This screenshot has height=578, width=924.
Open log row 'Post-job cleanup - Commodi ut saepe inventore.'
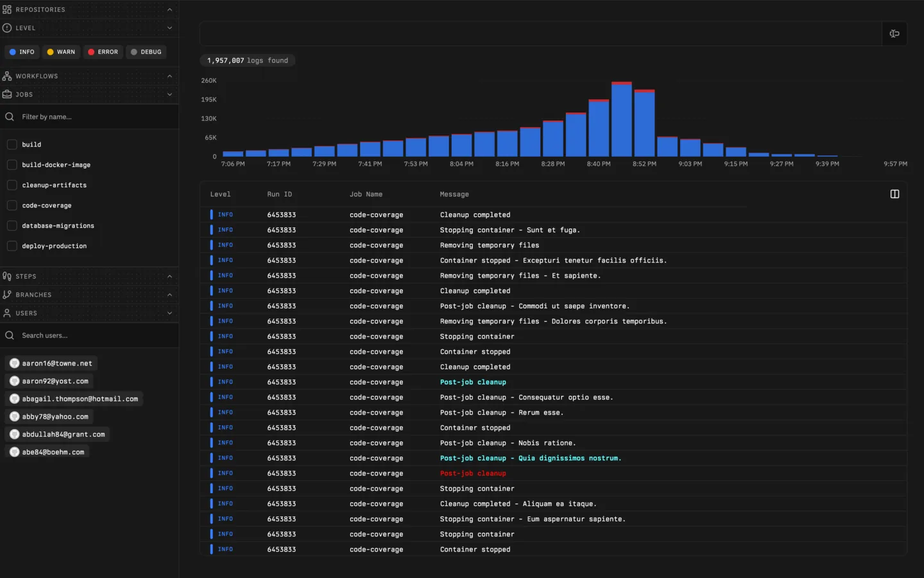(553, 306)
